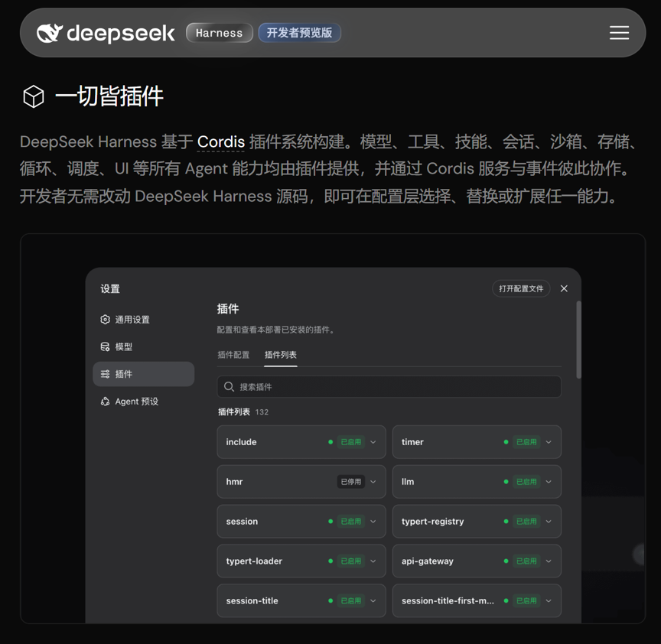Expand the hmr plugin chevron
Screen dimensions: 661x644
pos(373,482)
